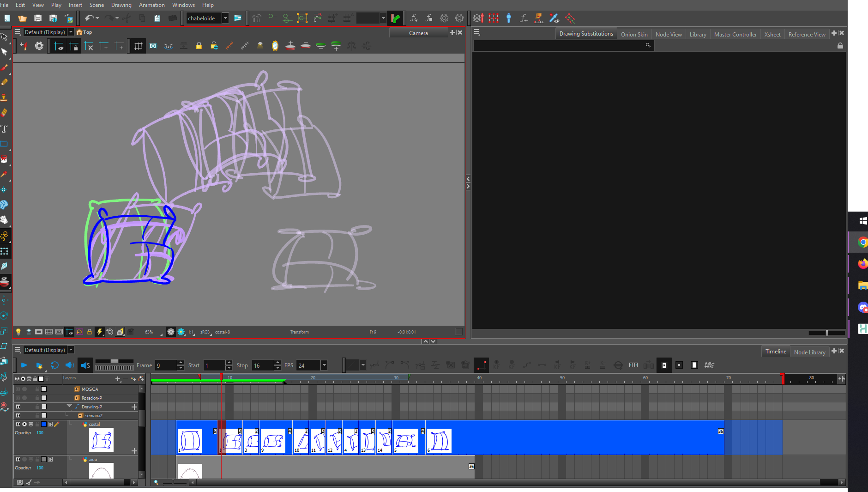Open the Camera view hamburger menu
Screen dimensions: 868x492
click(x=18, y=32)
